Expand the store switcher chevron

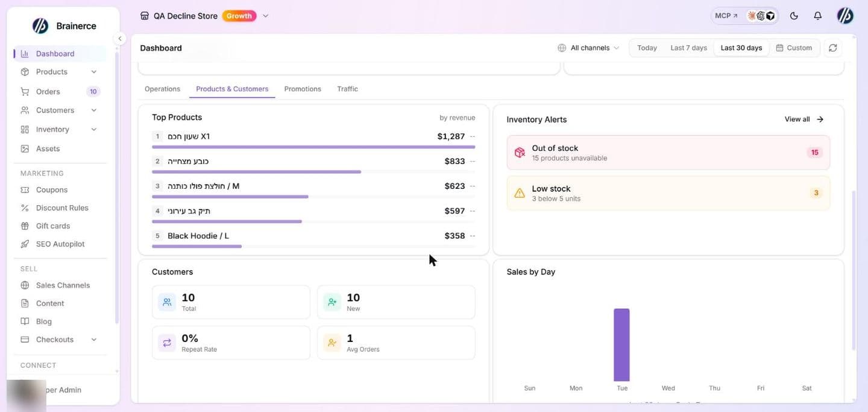265,16
